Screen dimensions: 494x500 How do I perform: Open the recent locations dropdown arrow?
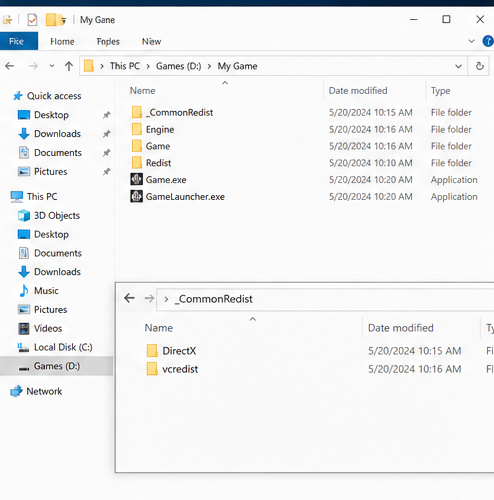pos(52,66)
